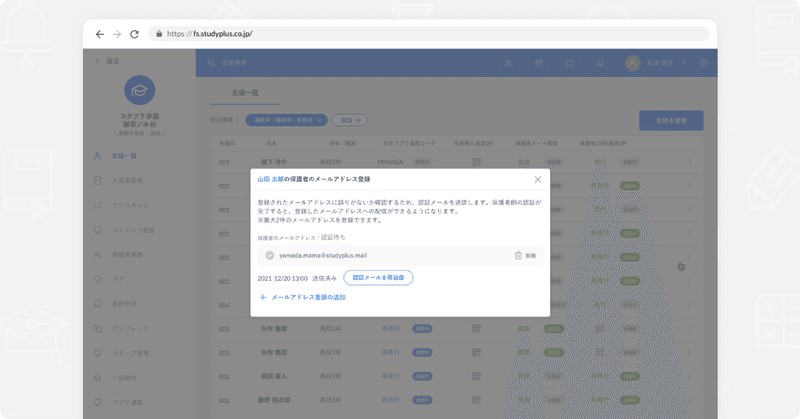Click the アシスタント chat icon in the sidebar
Screen dimensions: 800x419
97,205
